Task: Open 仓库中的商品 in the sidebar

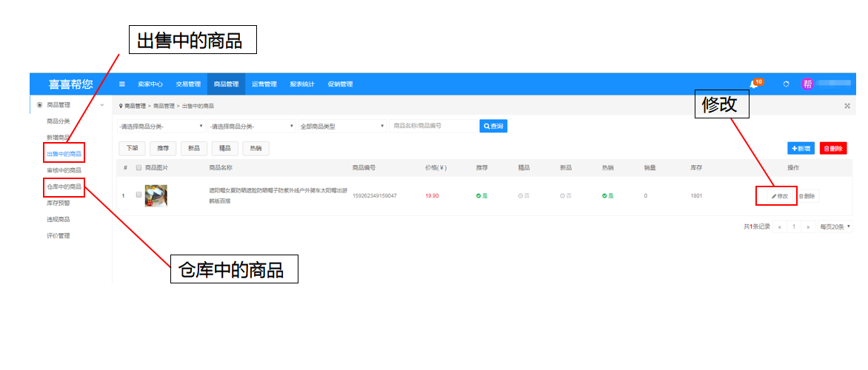Action: point(64,186)
